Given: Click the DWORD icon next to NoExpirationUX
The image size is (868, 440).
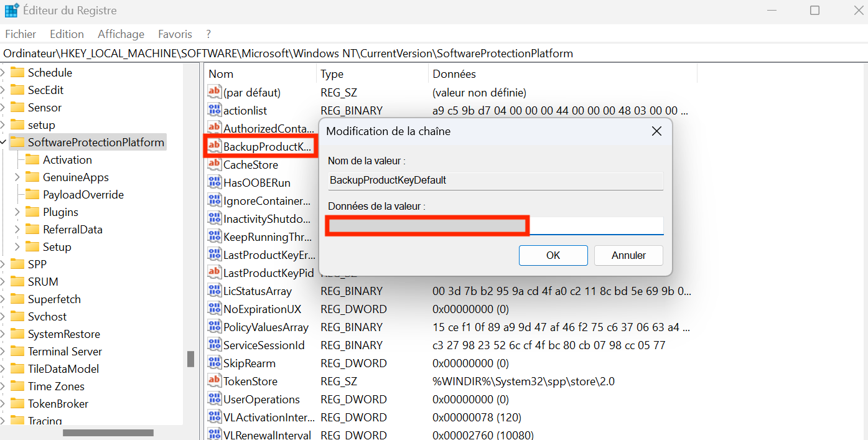Looking at the screenshot, I should 214,309.
